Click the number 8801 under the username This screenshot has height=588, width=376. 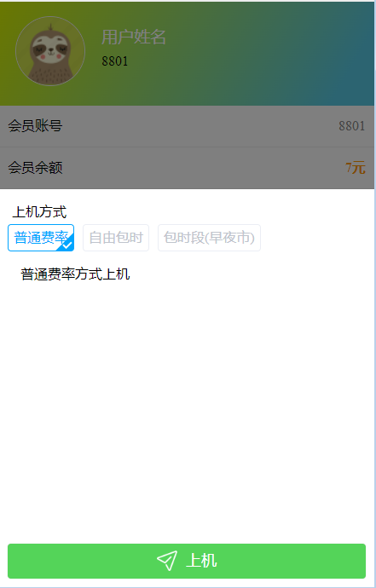(x=115, y=61)
